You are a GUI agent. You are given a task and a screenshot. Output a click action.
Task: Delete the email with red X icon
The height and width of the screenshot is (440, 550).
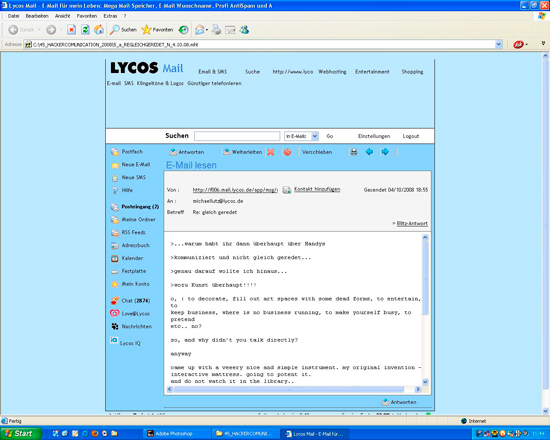pyautogui.click(x=270, y=152)
